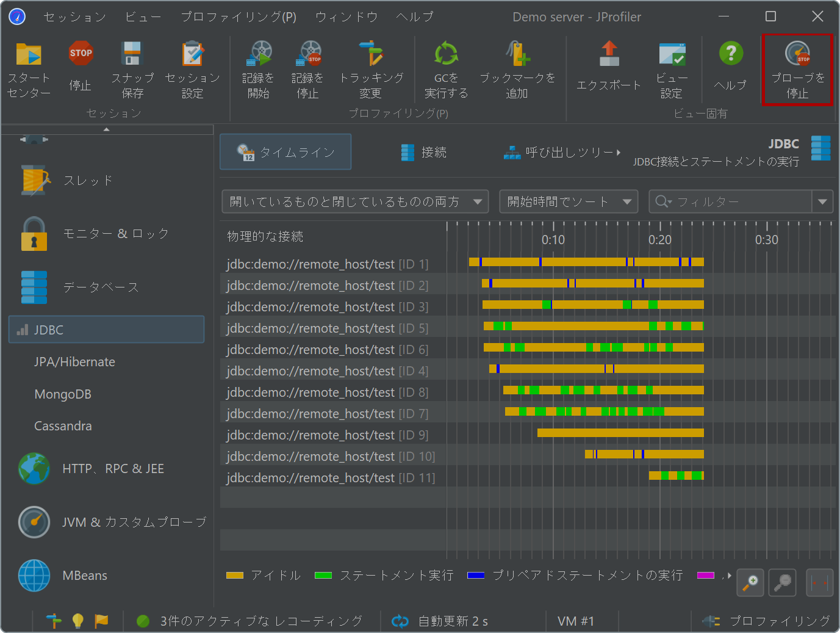840x633 pixels.
Task: Click トラッキング変更 icon
Action: 370,54
